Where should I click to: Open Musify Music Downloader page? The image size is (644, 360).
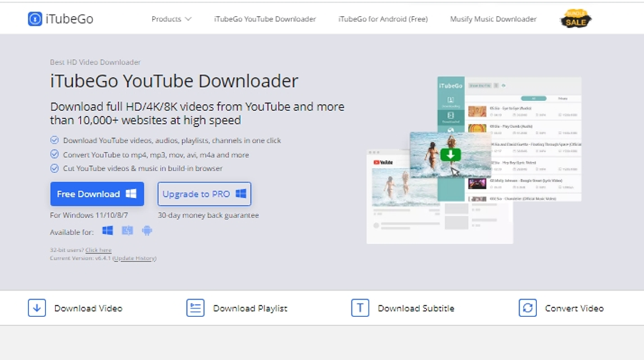point(493,19)
